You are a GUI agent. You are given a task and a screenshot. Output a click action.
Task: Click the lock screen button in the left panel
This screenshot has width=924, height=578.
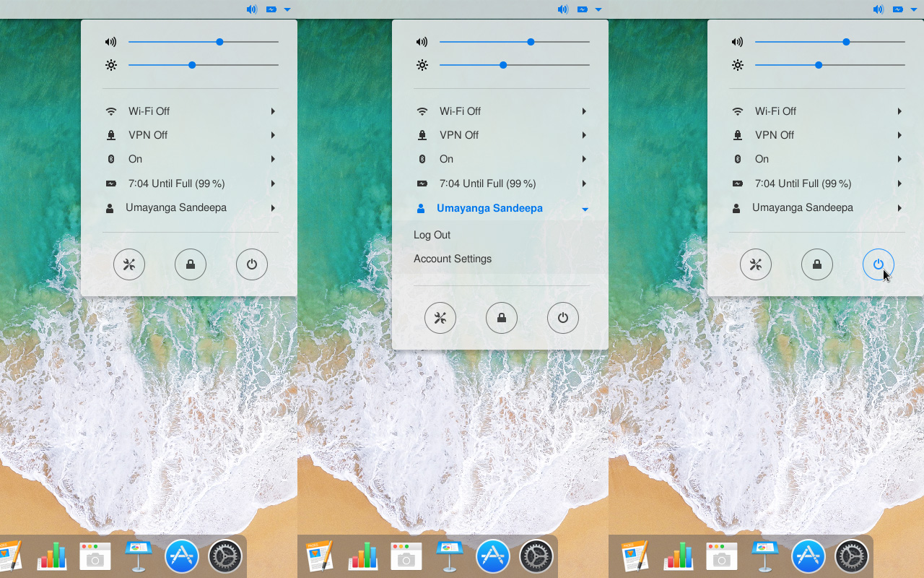(191, 264)
